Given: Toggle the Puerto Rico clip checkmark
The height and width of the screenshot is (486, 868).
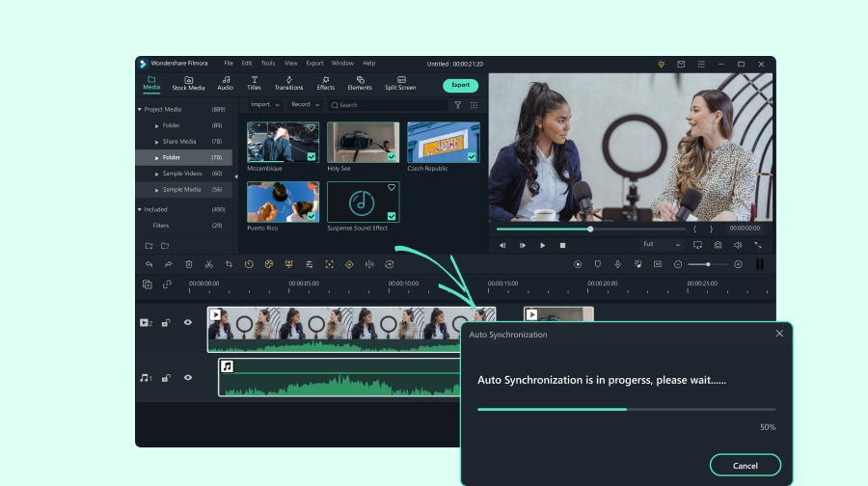Looking at the screenshot, I should (x=312, y=216).
